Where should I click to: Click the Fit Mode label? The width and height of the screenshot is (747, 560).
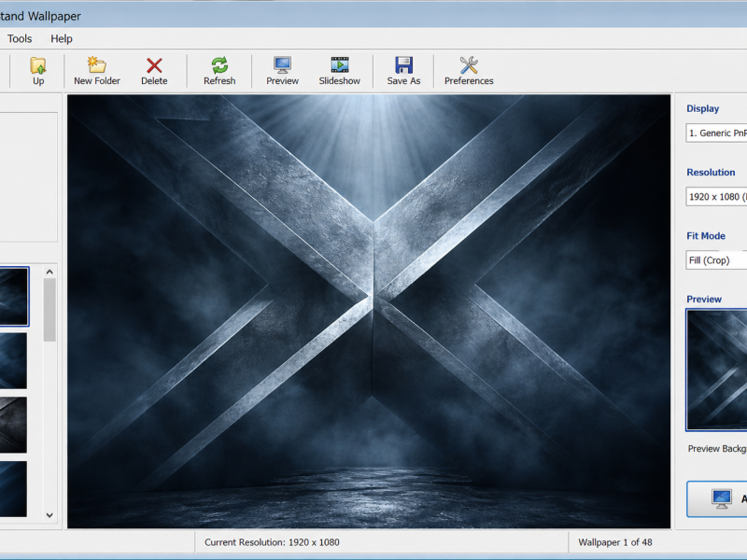[706, 236]
